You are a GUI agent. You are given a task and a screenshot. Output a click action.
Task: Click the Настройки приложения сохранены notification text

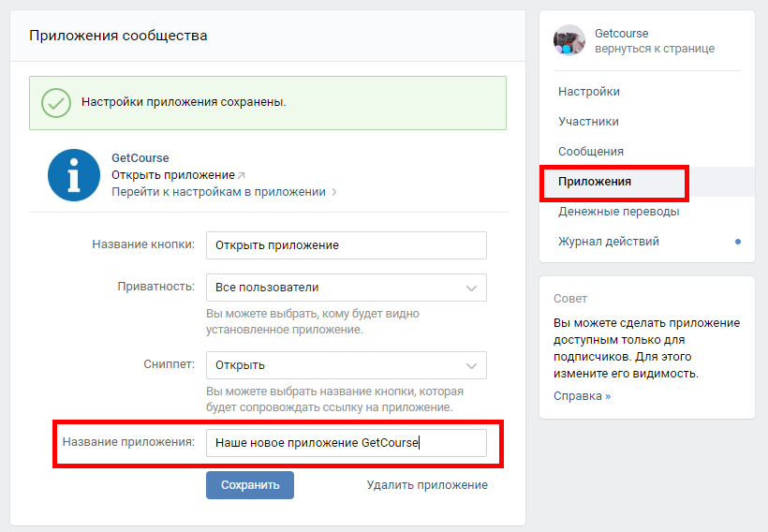pyautogui.click(x=184, y=102)
